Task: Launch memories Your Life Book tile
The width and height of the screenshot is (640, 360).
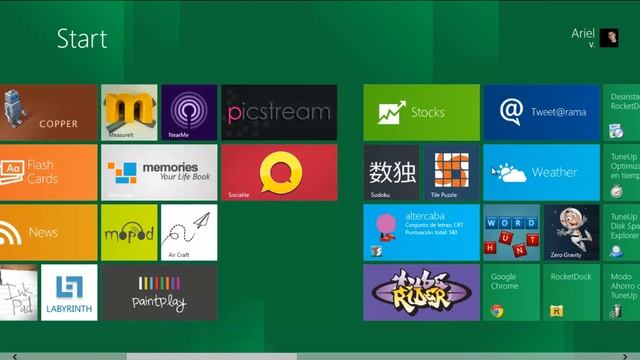Action: (159, 172)
